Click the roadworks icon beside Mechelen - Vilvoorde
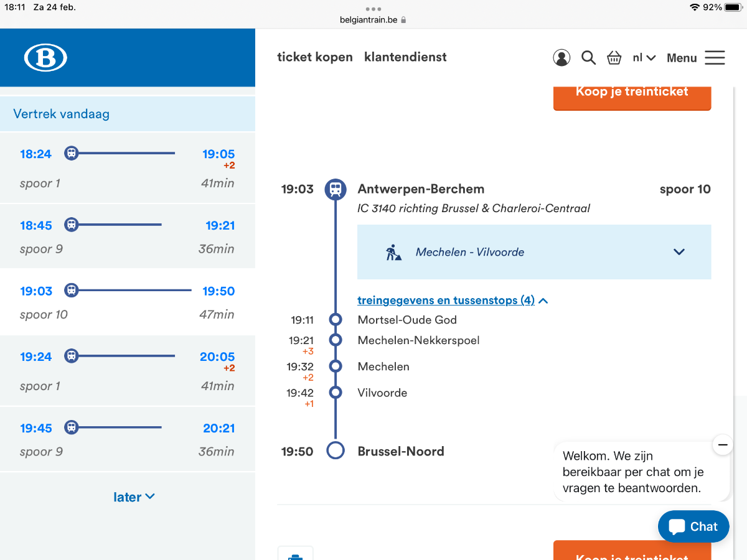 pos(393,252)
